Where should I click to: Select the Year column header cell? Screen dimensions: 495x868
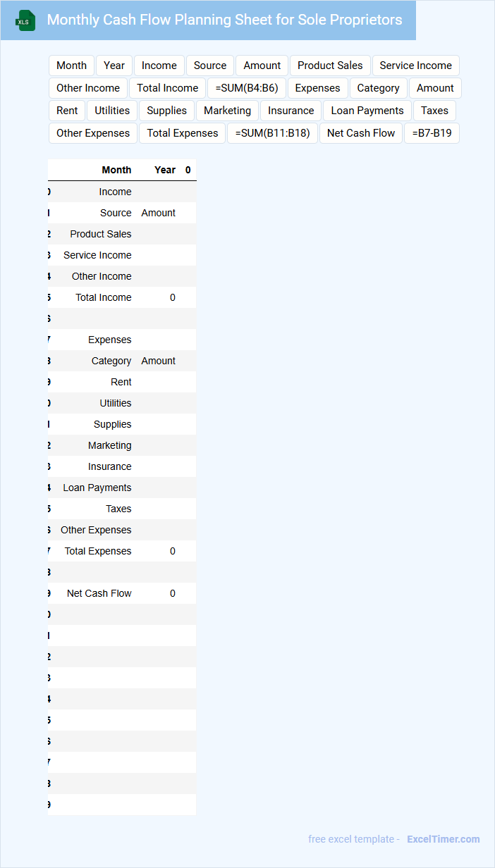click(165, 170)
